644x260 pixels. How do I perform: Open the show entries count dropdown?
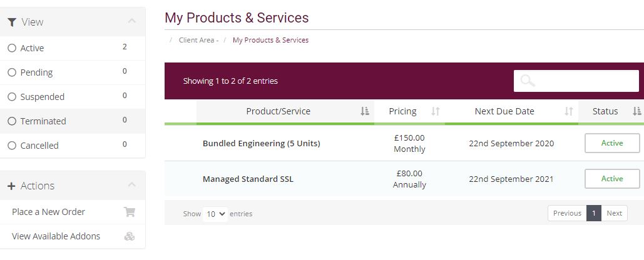click(215, 214)
